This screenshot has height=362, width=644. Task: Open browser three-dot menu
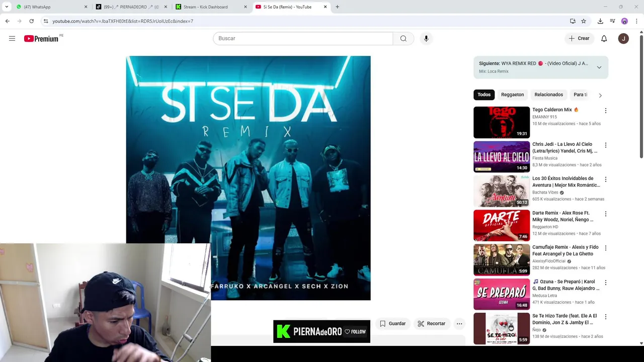tap(636, 21)
